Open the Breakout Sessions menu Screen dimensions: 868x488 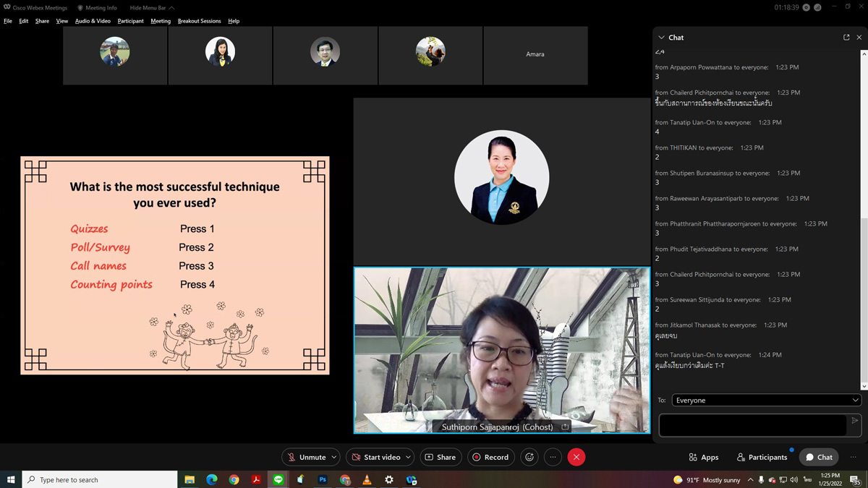(199, 21)
